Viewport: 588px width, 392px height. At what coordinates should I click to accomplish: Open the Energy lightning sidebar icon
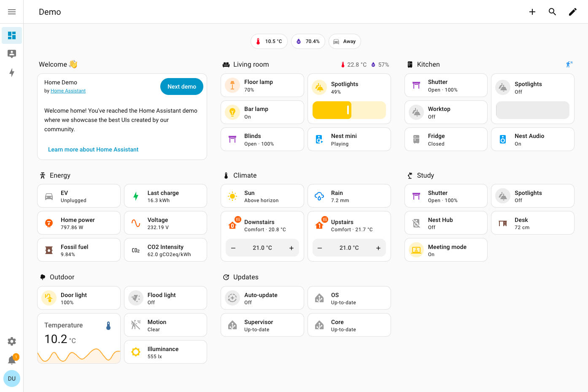12,73
